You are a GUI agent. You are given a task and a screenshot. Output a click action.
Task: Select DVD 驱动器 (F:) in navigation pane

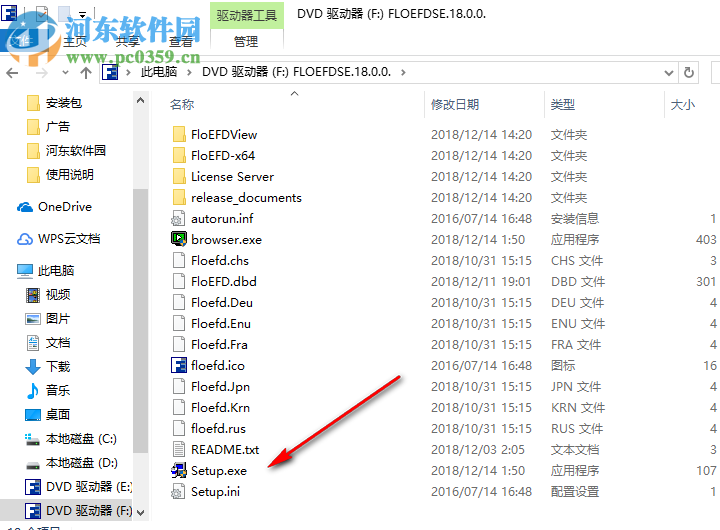[89, 510]
